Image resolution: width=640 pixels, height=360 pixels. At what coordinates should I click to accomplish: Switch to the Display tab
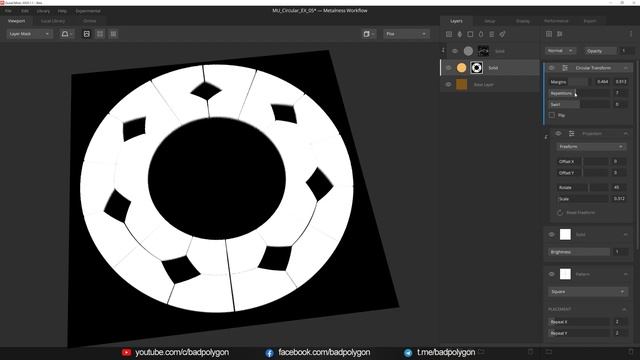[x=523, y=21]
